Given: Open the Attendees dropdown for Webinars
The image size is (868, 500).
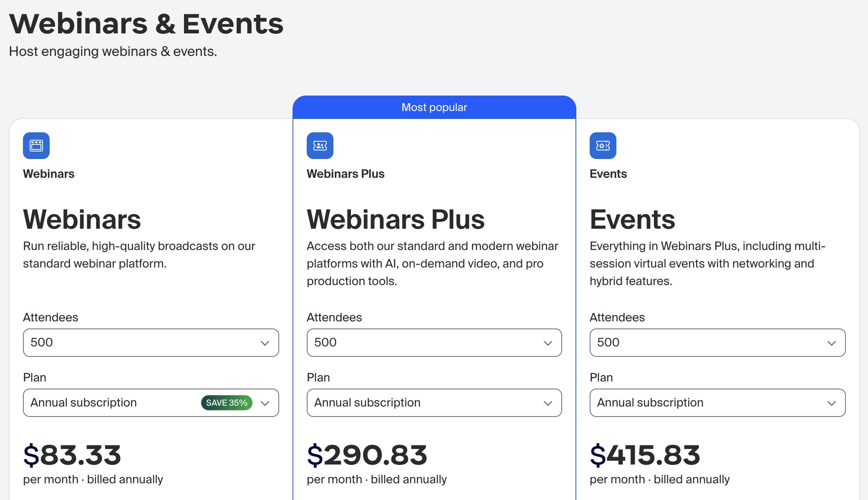Looking at the screenshot, I should click(151, 343).
